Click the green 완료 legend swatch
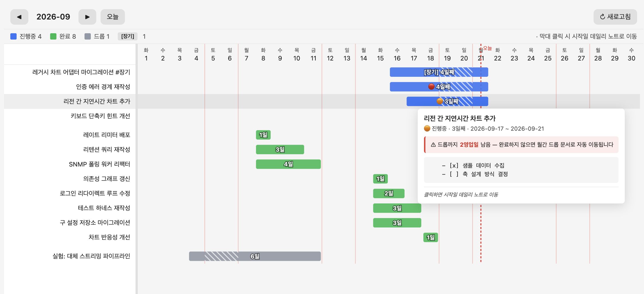 coord(53,36)
